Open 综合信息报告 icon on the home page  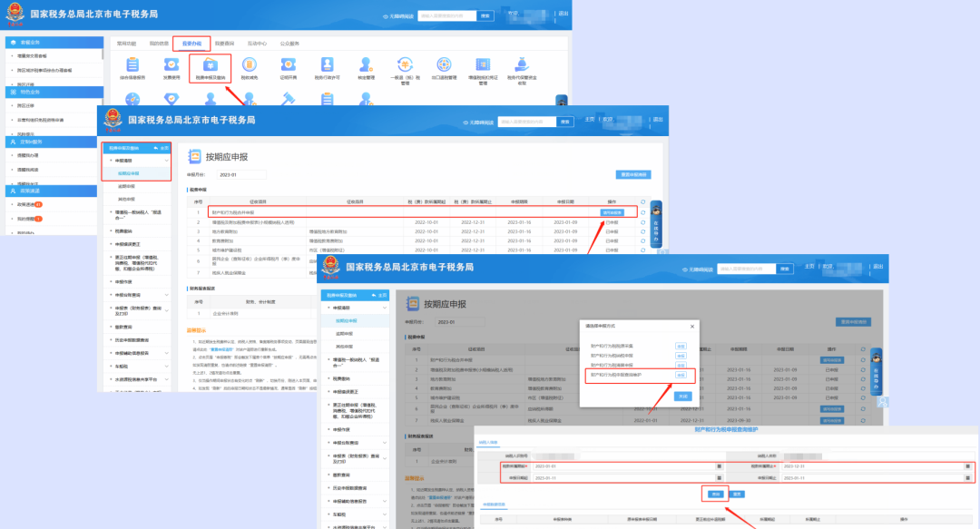[132, 65]
